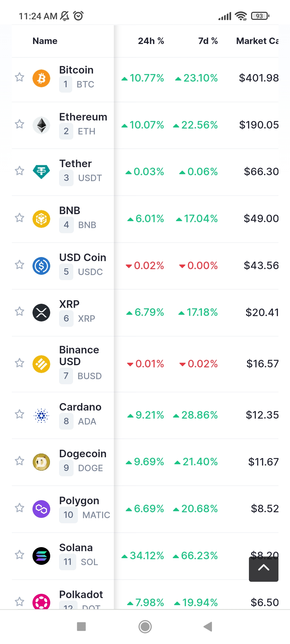Tap the XRP black logo icon
Screen dimensions: 290x644
click(x=41, y=313)
